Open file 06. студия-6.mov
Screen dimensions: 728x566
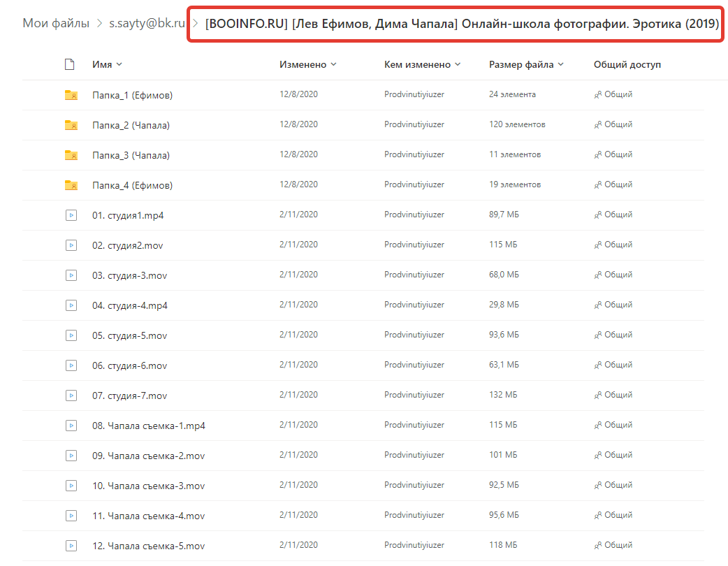point(129,366)
